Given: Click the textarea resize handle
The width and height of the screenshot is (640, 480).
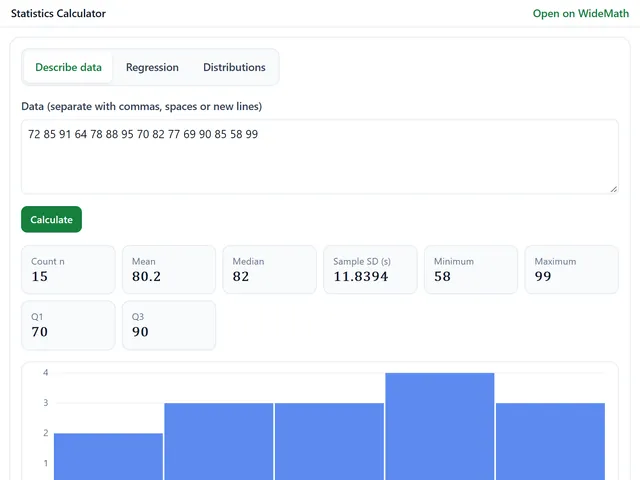Looking at the screenshot, I should point(613,189).
